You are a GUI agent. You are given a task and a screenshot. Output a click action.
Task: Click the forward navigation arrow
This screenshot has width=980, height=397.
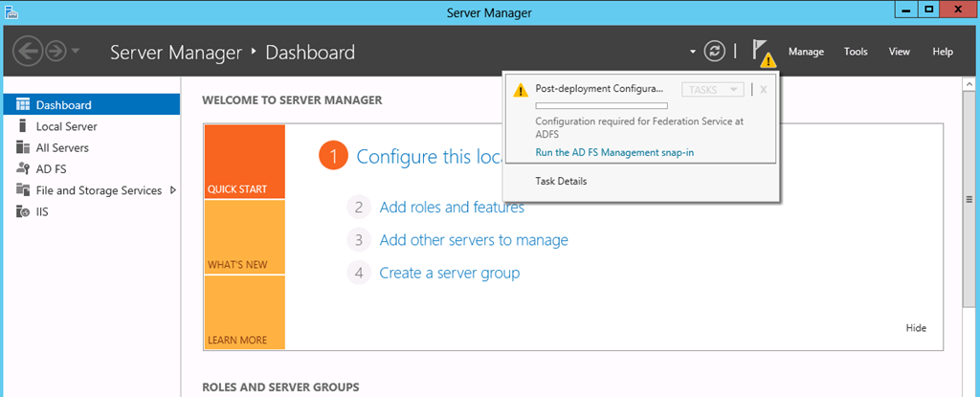point(56,52)
